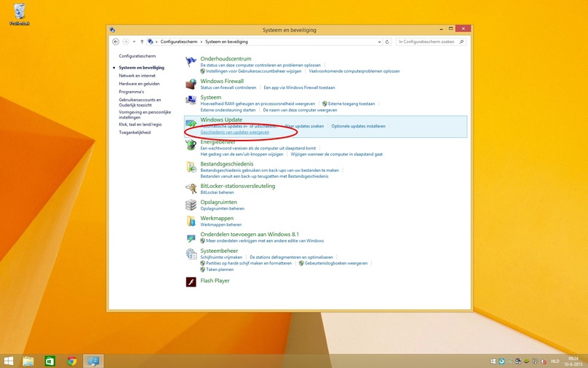Click the Flash Player icon

191,281
